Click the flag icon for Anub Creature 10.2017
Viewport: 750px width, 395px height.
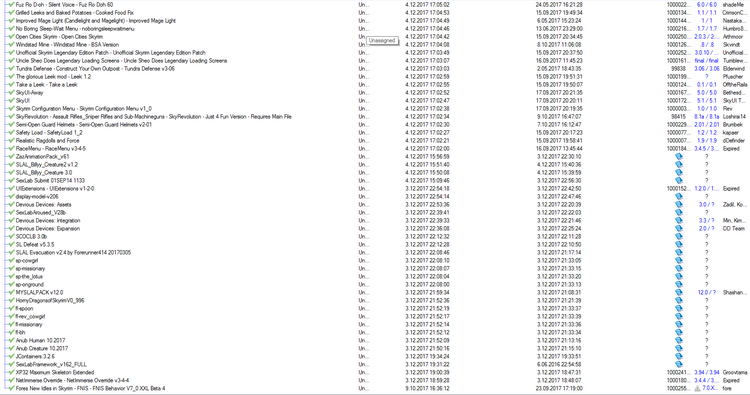pyautogui.click(x=679, y=349)
